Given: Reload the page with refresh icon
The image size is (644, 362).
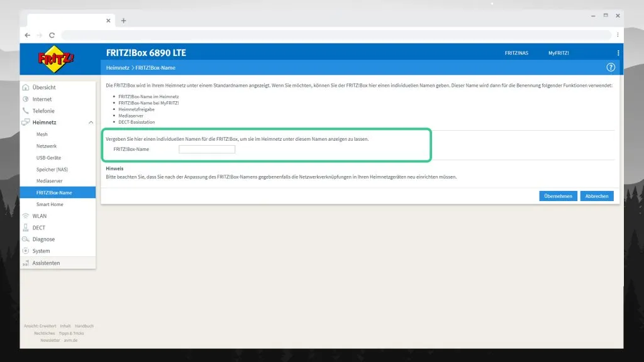Looking at the screenshot, I should click(x=52, y=35).
